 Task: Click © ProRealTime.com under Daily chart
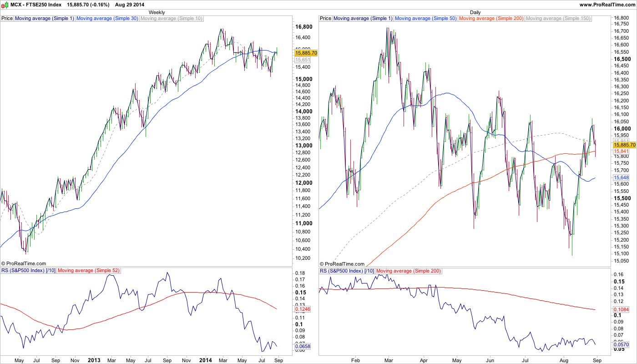pyautogui.click(x=342, y=263)
